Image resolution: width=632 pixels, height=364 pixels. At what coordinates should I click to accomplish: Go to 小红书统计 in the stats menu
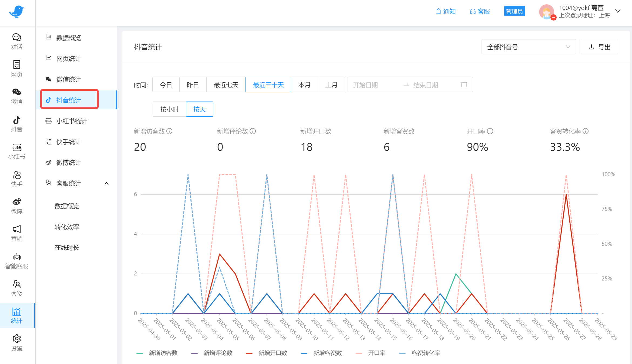point(72,121)
